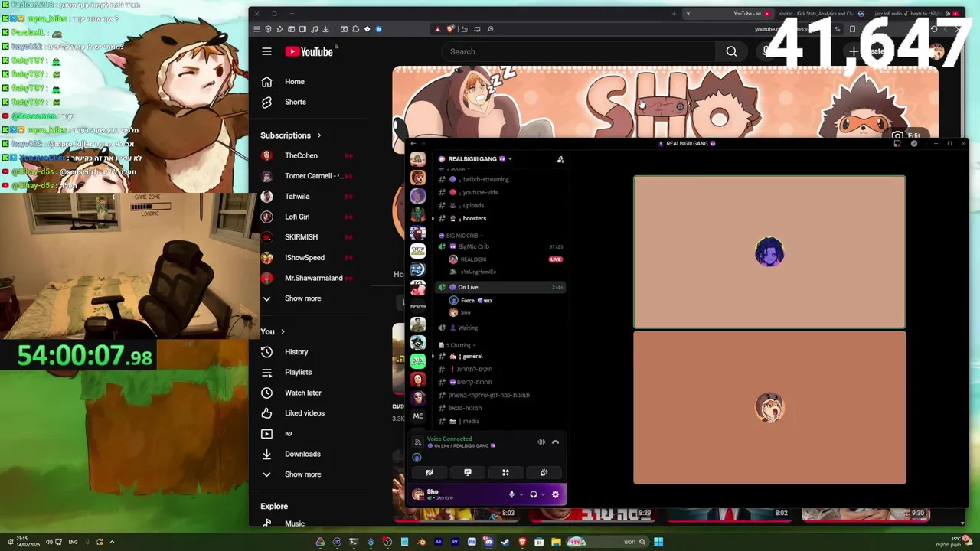Open new browser tab plus button
980x551 pixels.
674,13
